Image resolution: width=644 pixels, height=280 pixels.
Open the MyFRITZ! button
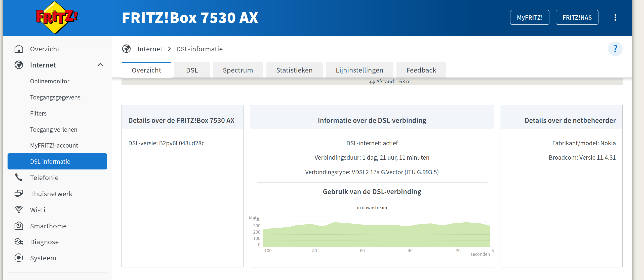click(530, 18)
